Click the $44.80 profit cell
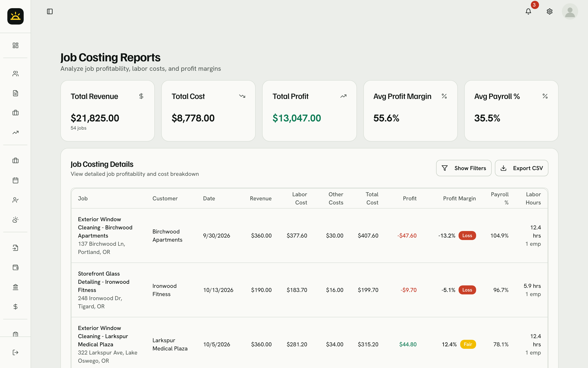This screenshot has width=588, height=368. coord(408,344)
